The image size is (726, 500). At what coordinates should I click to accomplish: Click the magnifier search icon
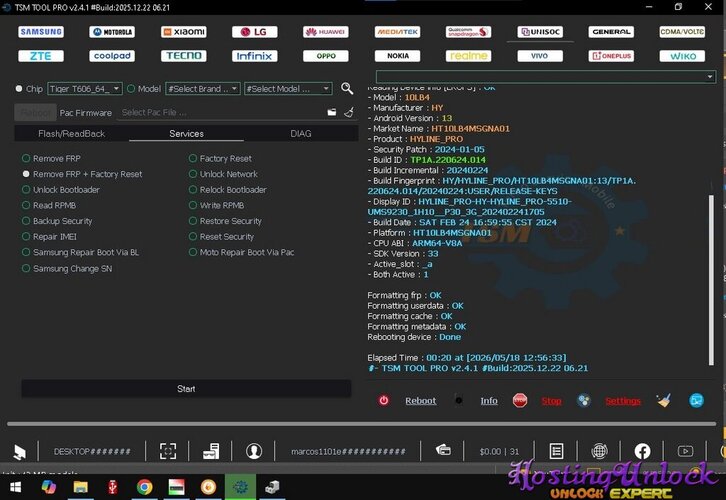(x=347, y=88)
